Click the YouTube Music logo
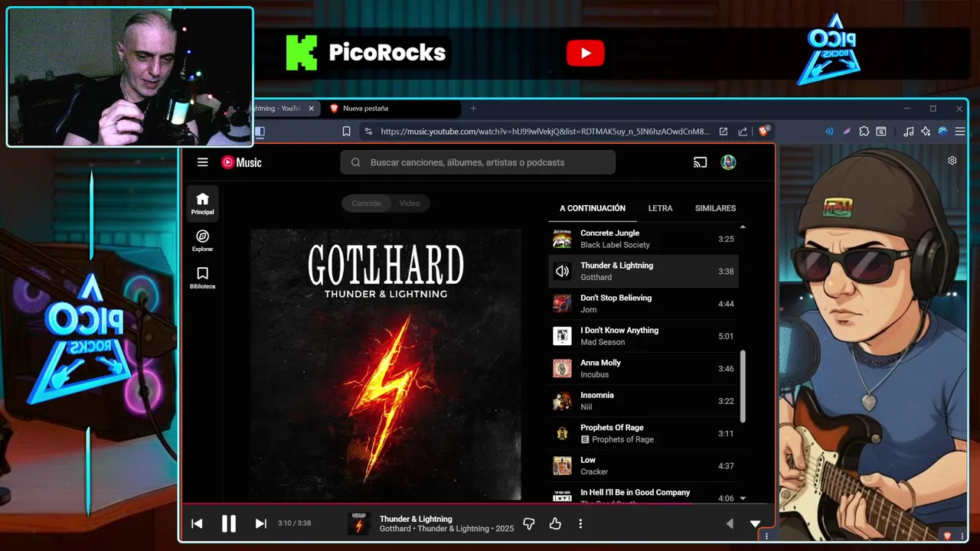 coord(241,162)
